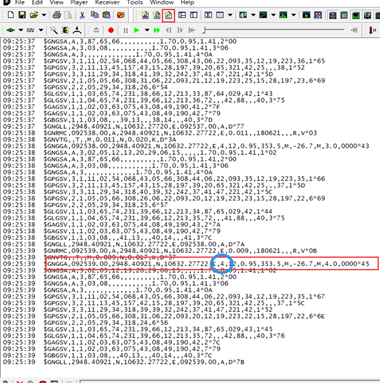Click the Go to End button
This screenshot has height=383, width=380.
coord(354,30)
